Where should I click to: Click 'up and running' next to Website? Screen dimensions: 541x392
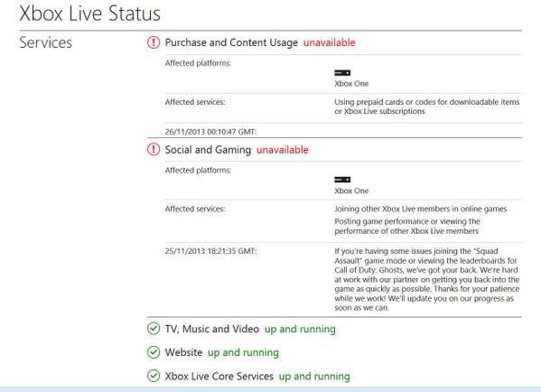pyautogui.click(x=243, y=352)
